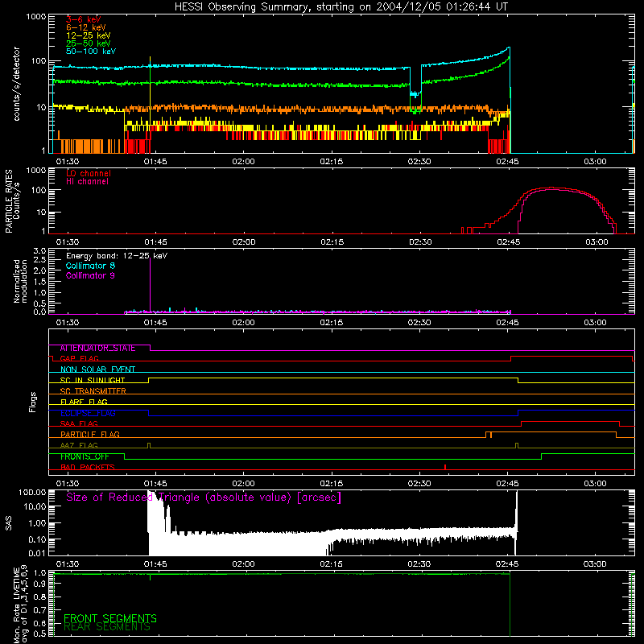The height and width of the screenshot is (644, 644).
Task: Click the red tick on BAD_PACKETS line
Action: click(445, 467)
